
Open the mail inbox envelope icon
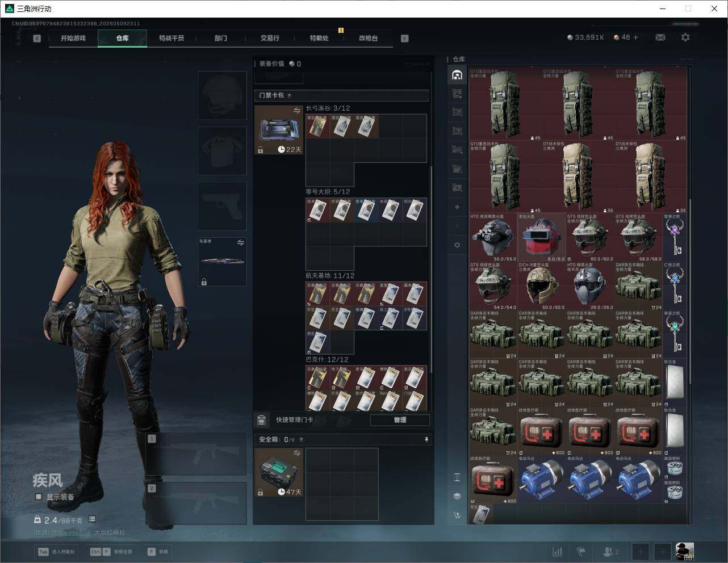[660, 37]
